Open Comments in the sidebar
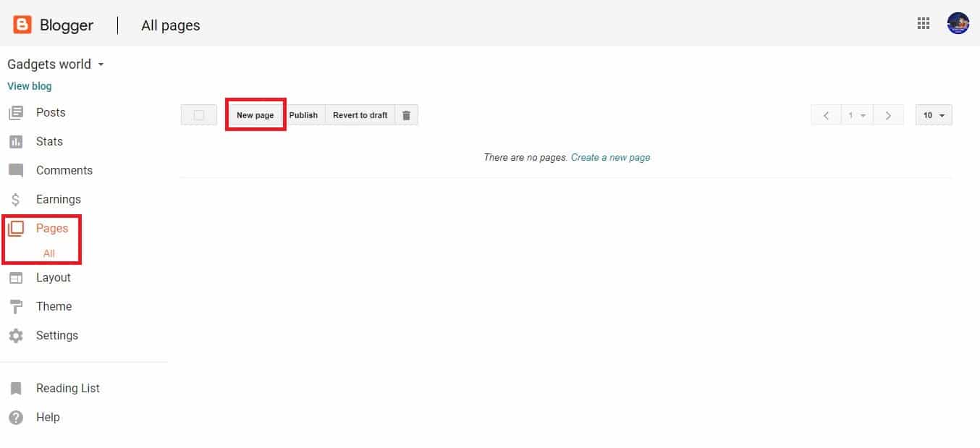The image size is (980, 448). pos(64,171)
